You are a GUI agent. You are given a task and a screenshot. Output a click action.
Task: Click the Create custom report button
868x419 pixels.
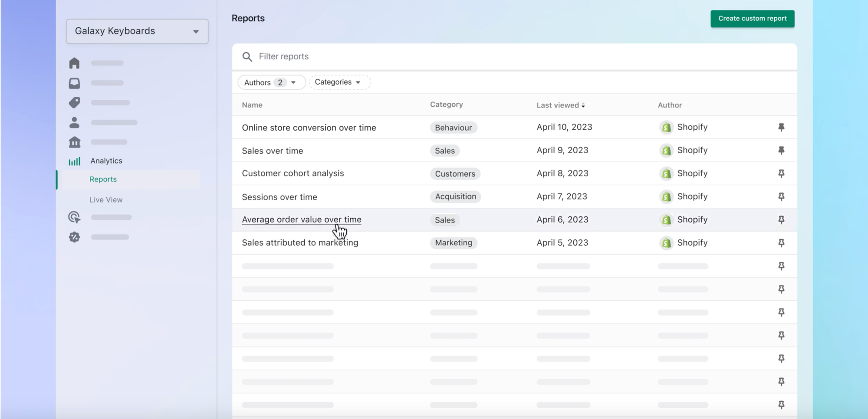[x=752, y=19]
